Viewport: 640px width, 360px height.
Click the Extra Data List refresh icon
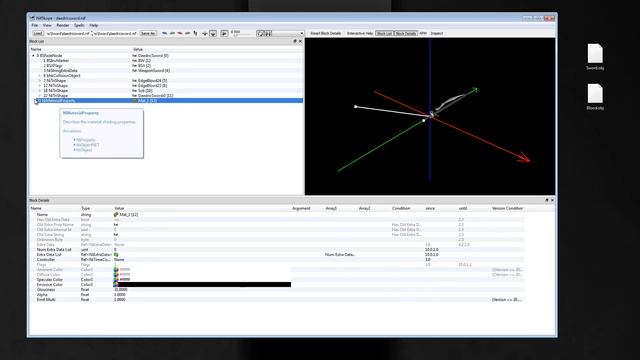116,255
